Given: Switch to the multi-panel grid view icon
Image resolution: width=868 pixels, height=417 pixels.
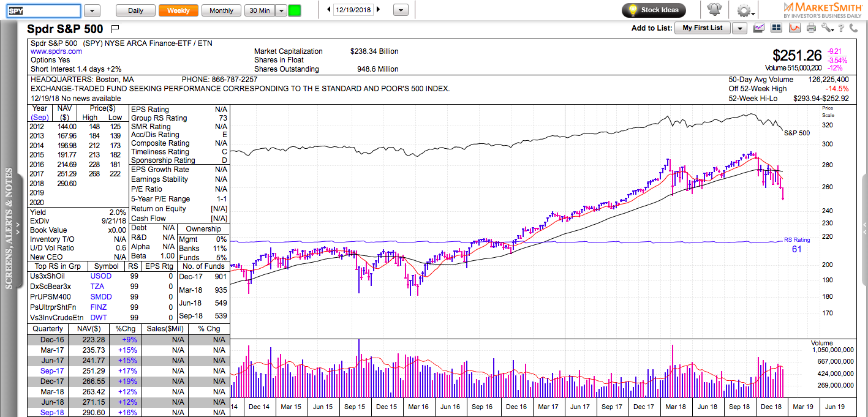Looking at the screenshot, I should coord(777,28).
